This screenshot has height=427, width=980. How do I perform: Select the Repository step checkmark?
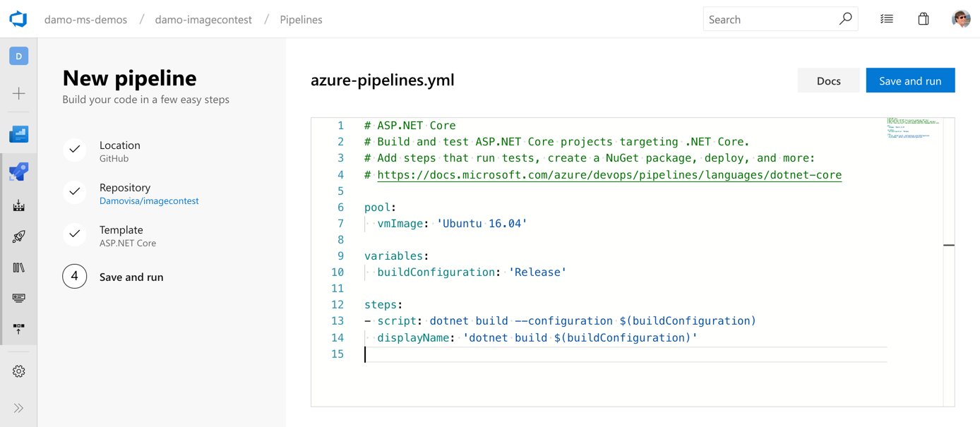point(74,192)
